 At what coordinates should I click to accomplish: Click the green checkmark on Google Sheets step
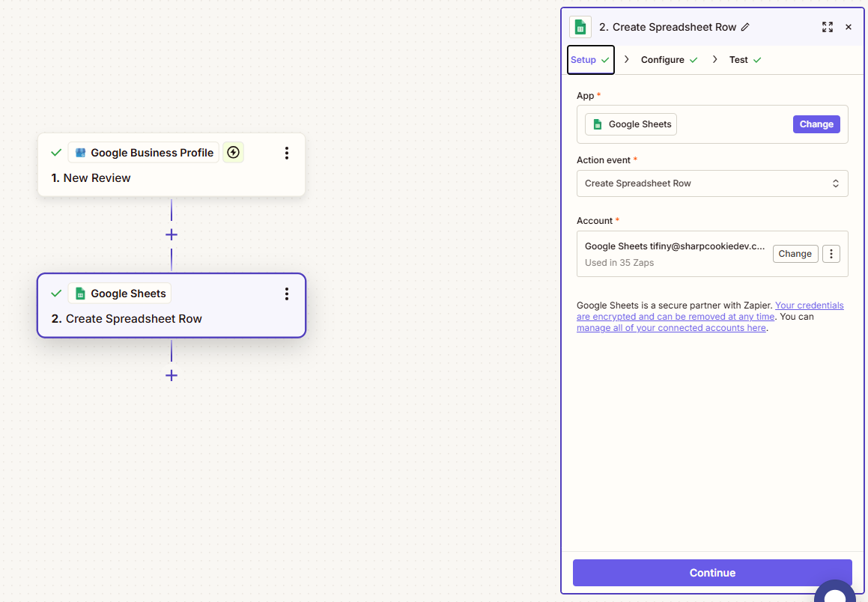(56, 294)
